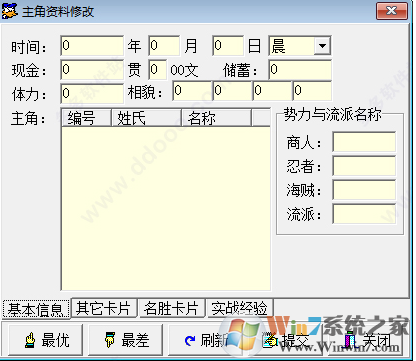Focus the small 文 cash field
Screen dimensions: 416x361
(x=157, y=69)
